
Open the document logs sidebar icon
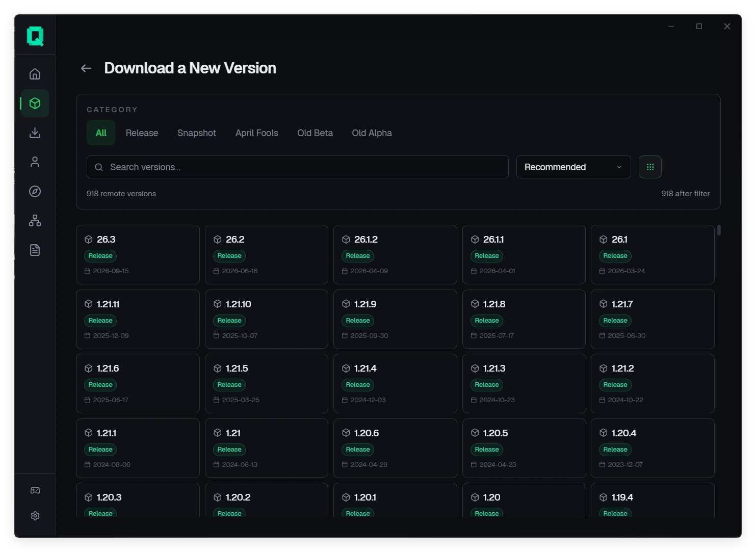coord(35,250)
